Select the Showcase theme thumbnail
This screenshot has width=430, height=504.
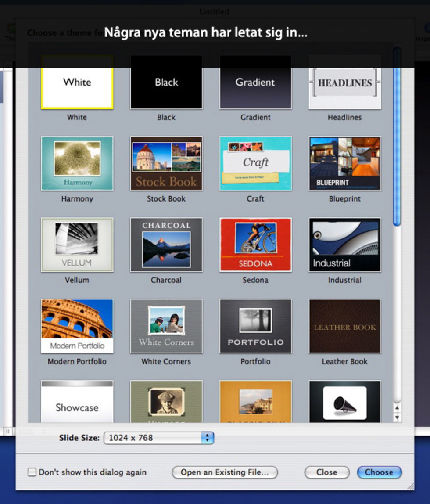pos(77,402)
